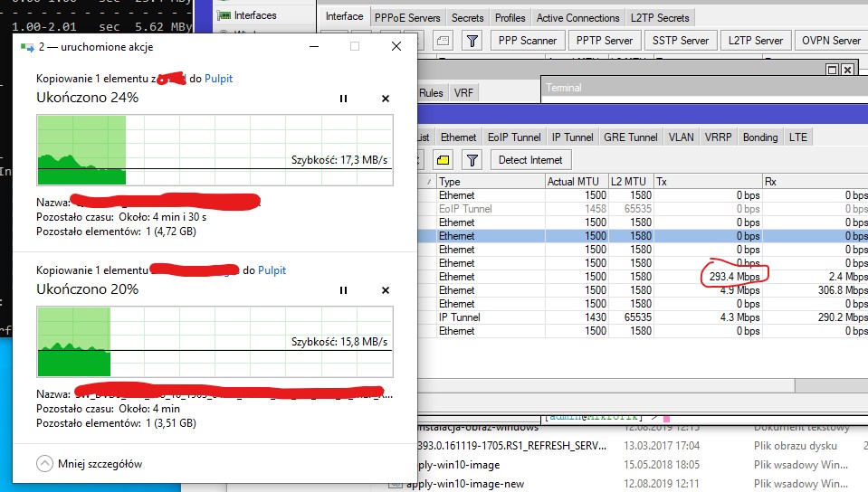
Task: Switch to PPP Interface tab
Action: pos(344,16)
